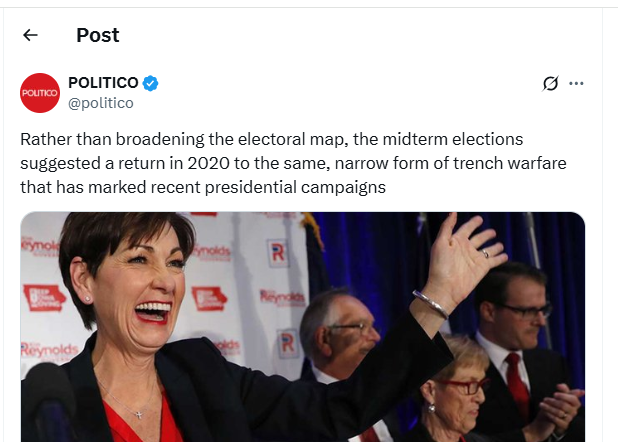Open the @politico handle link
Viewport: 618px width, 442px height.
point(101,103)
